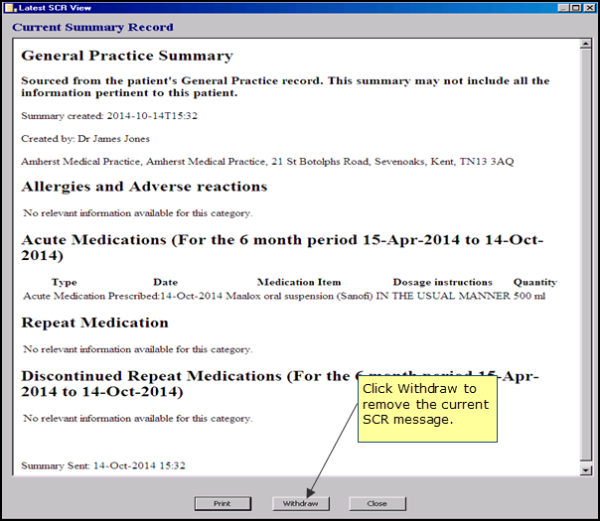Click the Medication Item column header

click(298, 282)
